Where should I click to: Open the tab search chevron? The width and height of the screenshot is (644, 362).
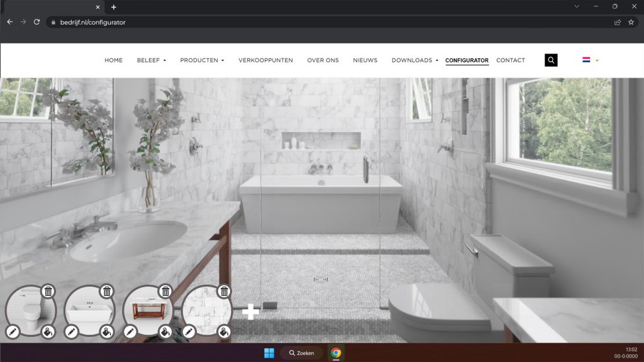point(577,6)
